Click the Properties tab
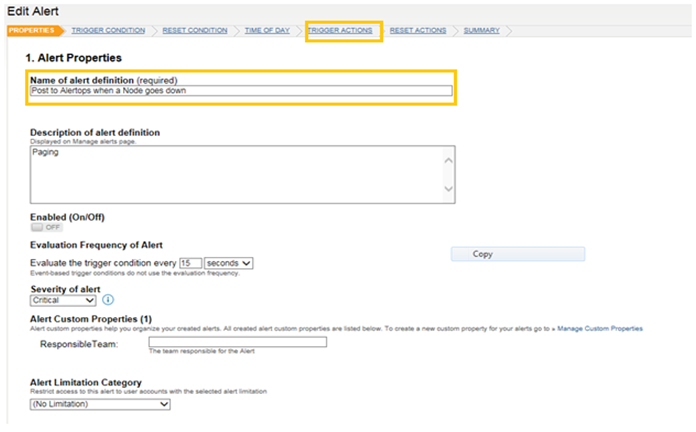 [x=30, y=31]
